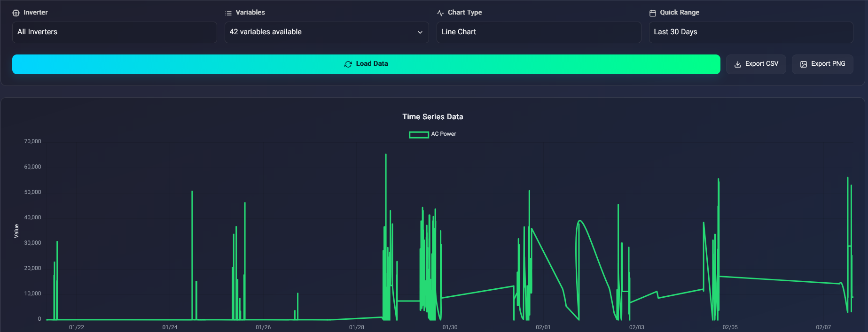Screen dimensions: 868x332
Task: Open the Last 30 Days range selector
Action: (x=751, y=32)
